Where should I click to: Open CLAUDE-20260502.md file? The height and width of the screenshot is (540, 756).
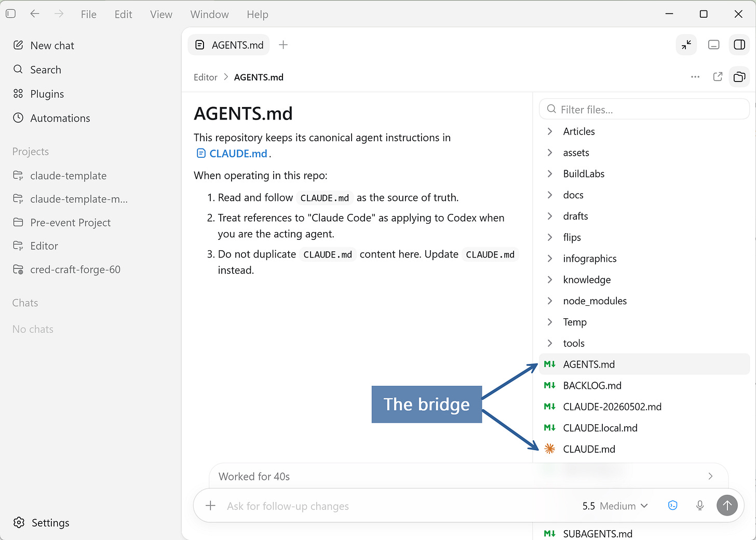point(644,407)
